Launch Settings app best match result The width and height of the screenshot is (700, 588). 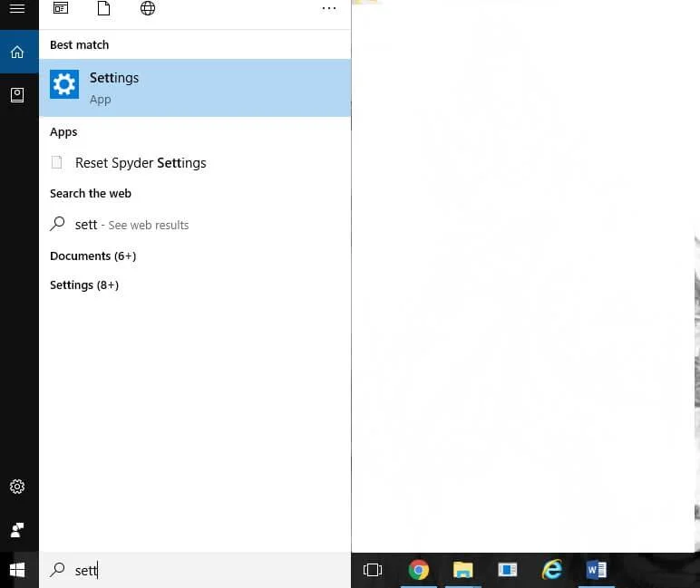click(x=195, y=88)
